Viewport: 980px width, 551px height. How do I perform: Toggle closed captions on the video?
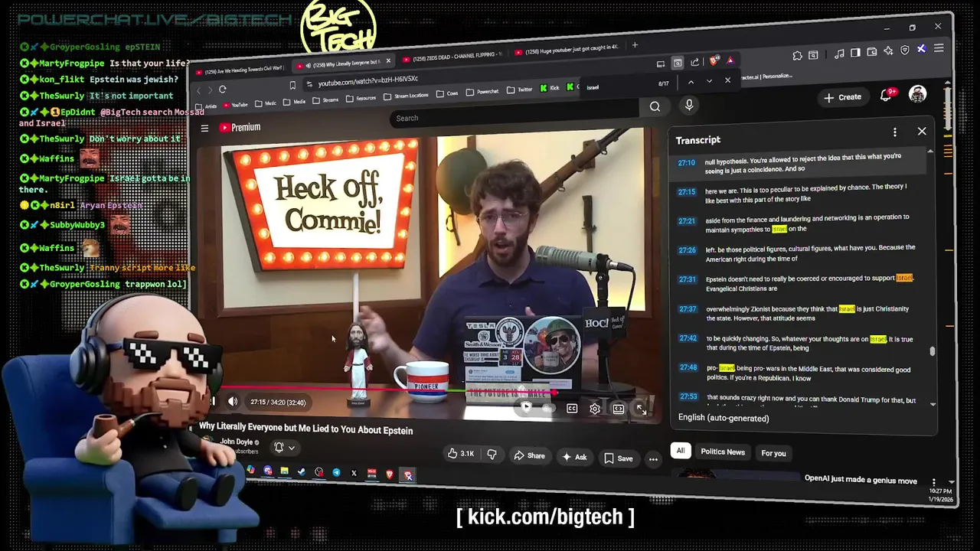coord(572,409)
